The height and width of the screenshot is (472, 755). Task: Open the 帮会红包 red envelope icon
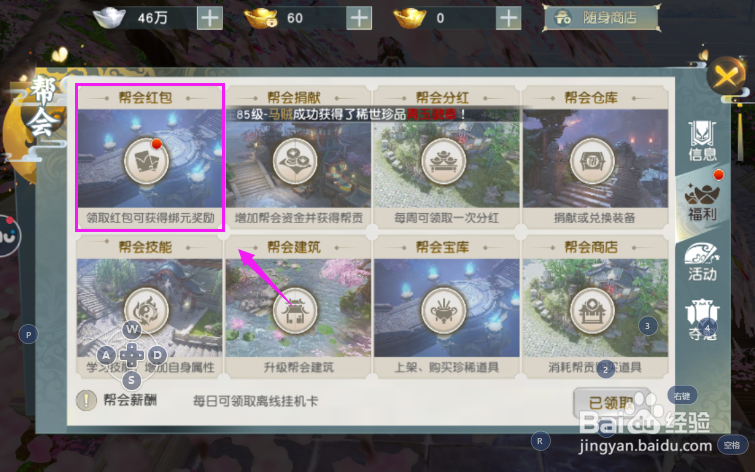pyautogui.click(x=146, y=161)
